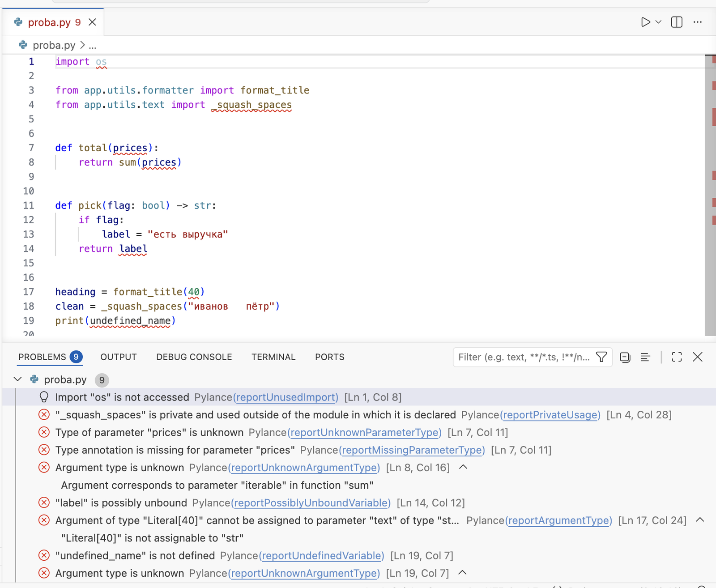This screenshot has height=588, width=716.
Task: Switch to the OUTPUT panel tab
Action: click(x=119, y=357)
